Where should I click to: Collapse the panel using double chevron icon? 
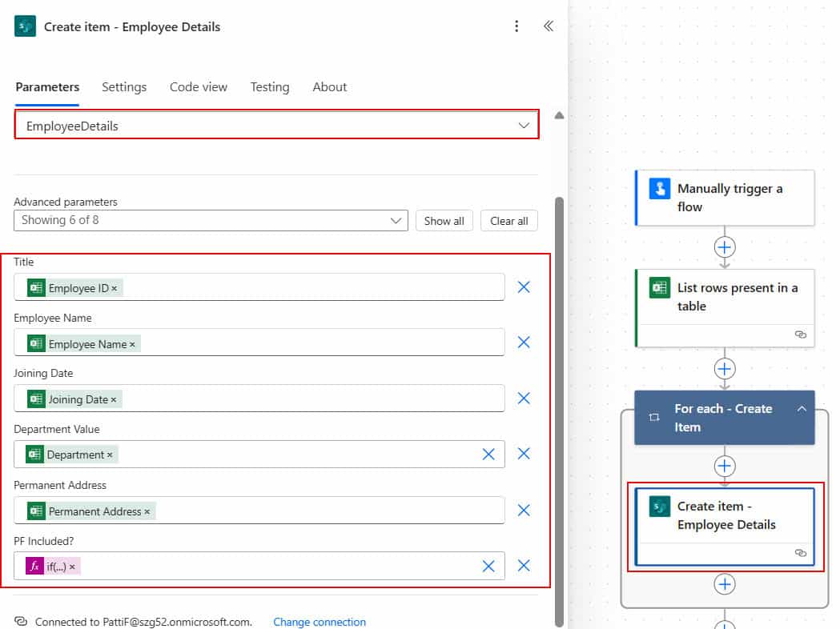click(x=549, y=26)
